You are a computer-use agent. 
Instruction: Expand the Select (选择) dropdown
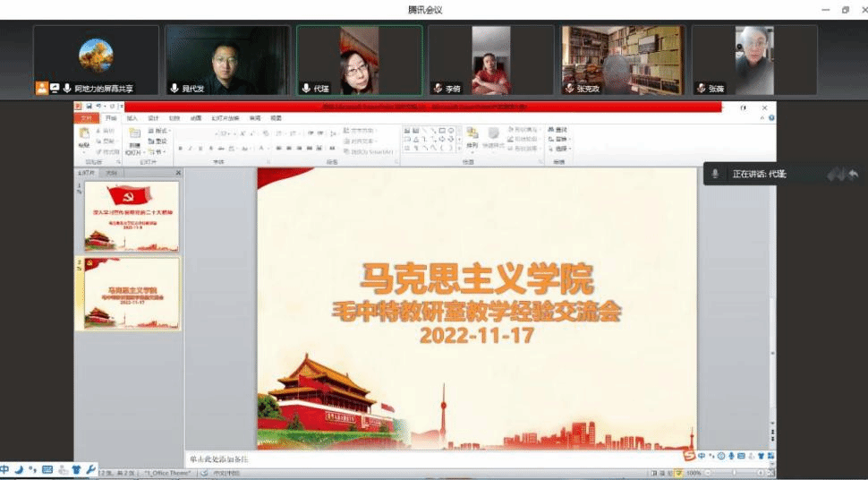click(560, 149)
